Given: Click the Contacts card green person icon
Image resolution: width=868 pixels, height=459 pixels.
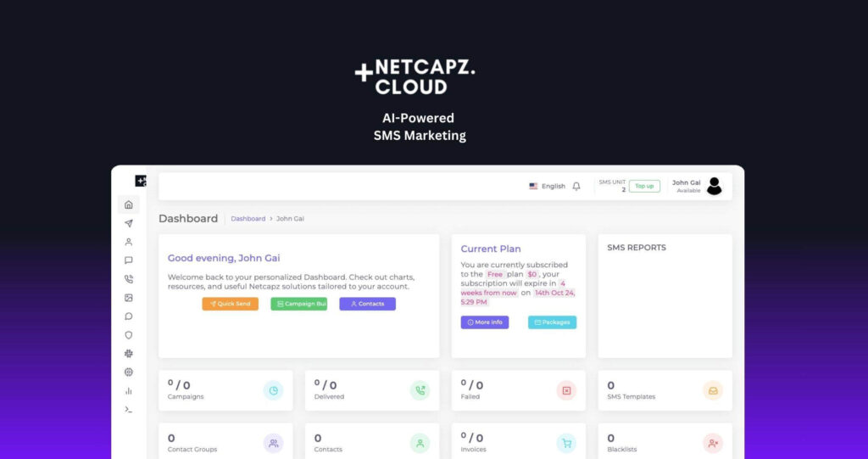Looking at the screenshot, I should pyautogui.click(x=420, y=444).
